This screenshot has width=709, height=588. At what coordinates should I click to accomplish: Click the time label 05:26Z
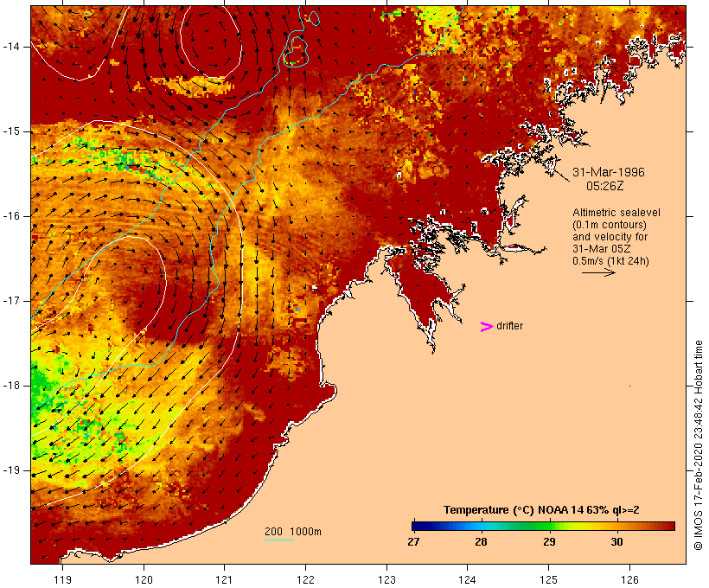[x=604, y=186]
